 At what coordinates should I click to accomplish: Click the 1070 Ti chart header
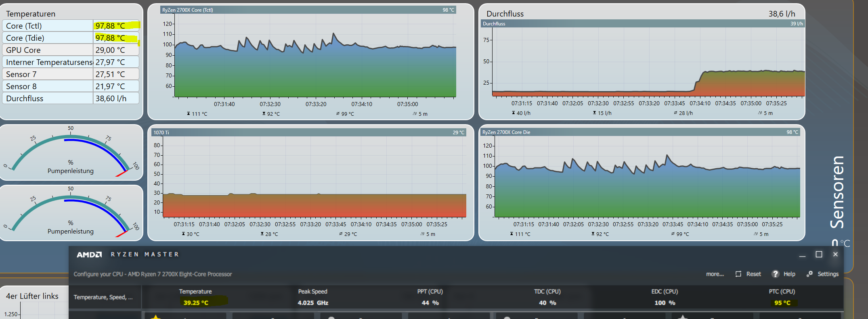click(x=309, y=132)
